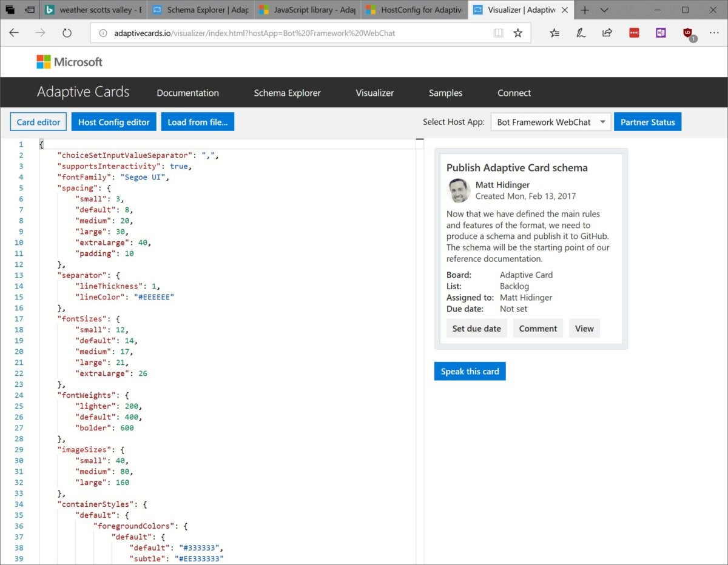Expand the Select Host App dropdown

click(x=550, y=122)
